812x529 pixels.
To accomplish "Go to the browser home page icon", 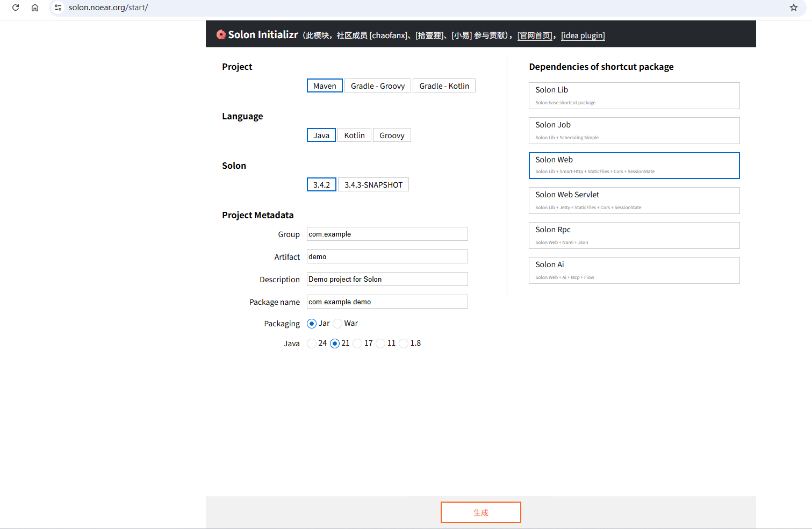I will (35, 8).
